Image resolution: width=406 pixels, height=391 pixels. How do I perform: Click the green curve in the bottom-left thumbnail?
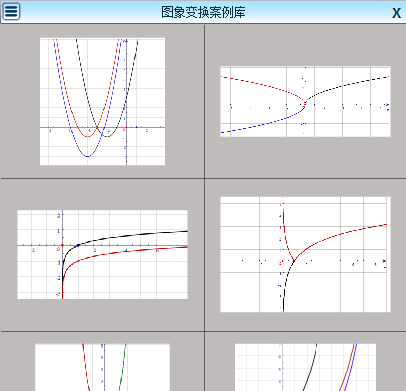click(123, 367)
